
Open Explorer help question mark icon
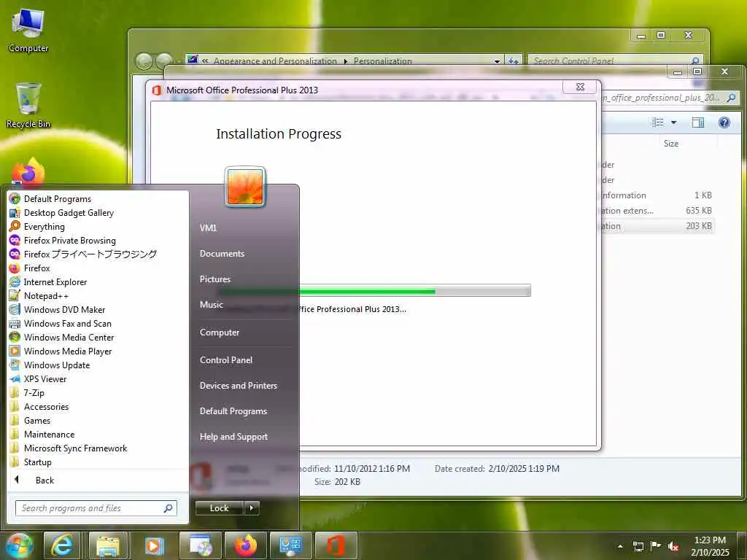[x=724, y=122]
